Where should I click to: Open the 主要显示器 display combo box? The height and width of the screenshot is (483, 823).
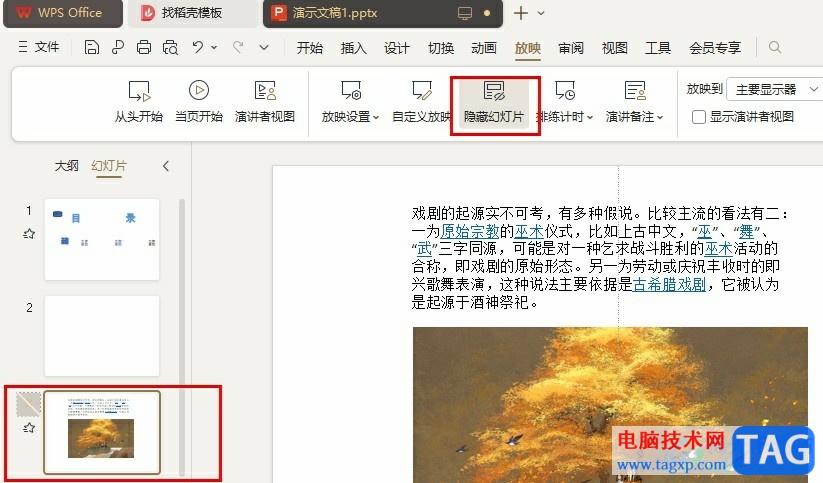pos(774,90)
